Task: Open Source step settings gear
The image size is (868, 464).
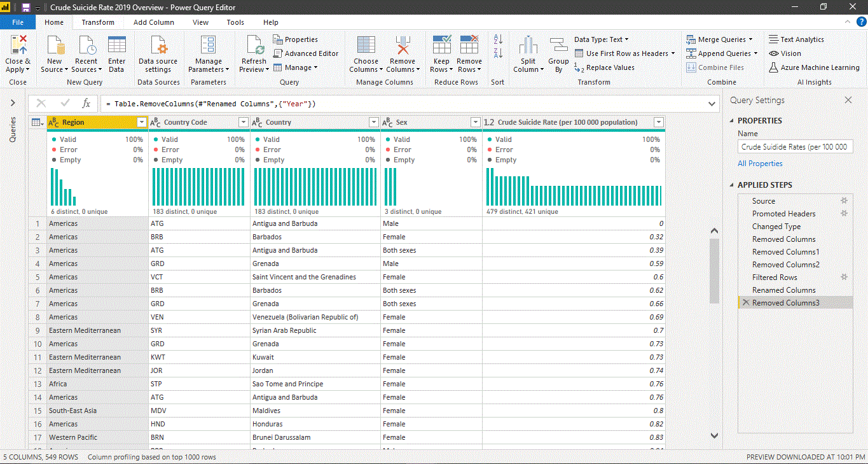Action: [x=844, y=200]
